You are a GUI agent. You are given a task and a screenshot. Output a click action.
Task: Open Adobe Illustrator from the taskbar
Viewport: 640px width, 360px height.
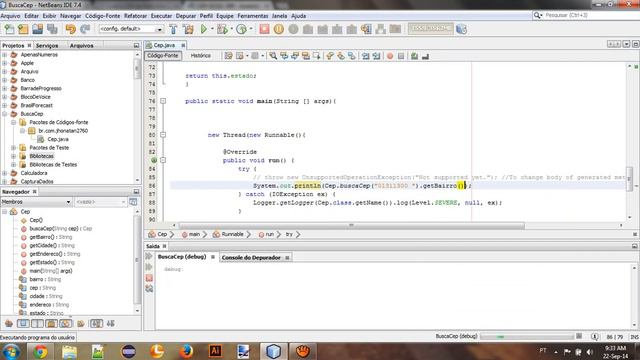click(x=215, y=351)
